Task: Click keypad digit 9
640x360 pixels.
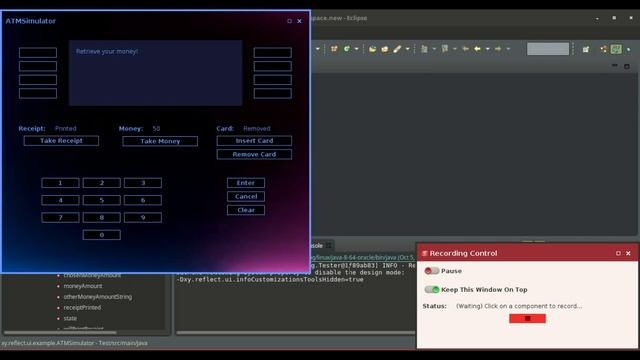Action: (x=143, y=218)
